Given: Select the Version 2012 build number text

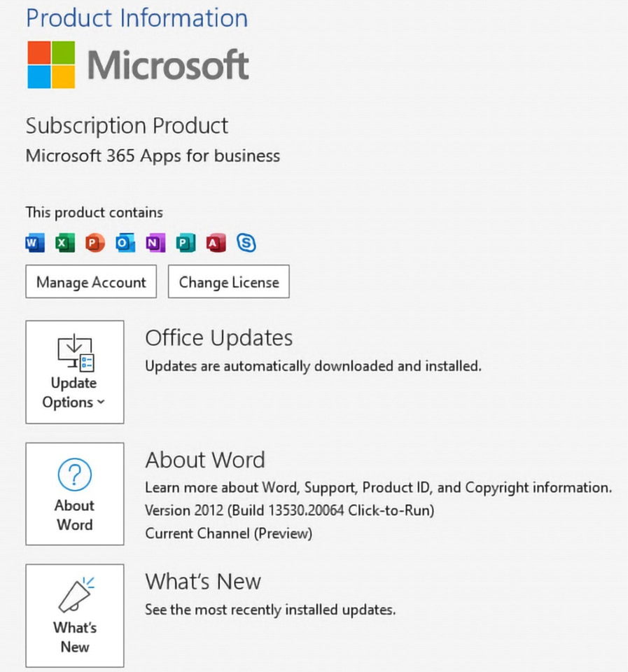Looking at the screenshot, I should (x=290, y=510).
